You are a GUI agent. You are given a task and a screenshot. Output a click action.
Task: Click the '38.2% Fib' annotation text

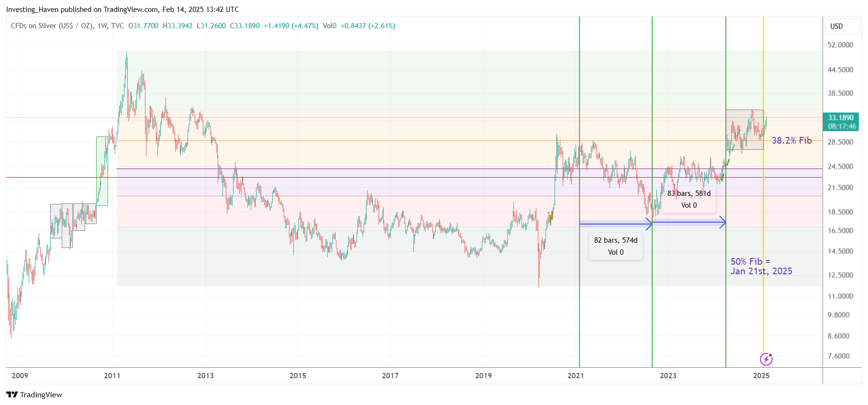tap(791, 140)
